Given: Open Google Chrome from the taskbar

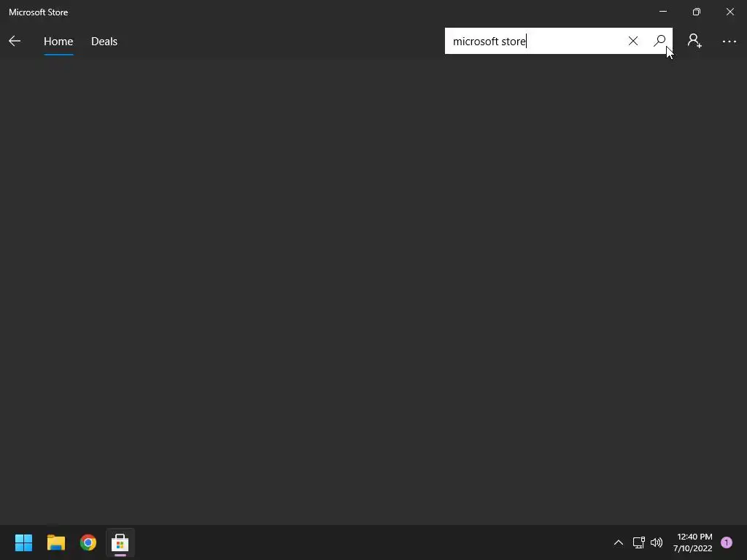Looking at the screenshot, I should (88, 542).
